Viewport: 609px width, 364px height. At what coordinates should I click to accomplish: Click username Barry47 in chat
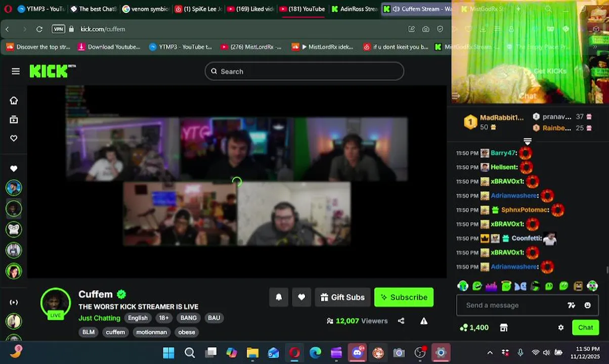point(503,153)
